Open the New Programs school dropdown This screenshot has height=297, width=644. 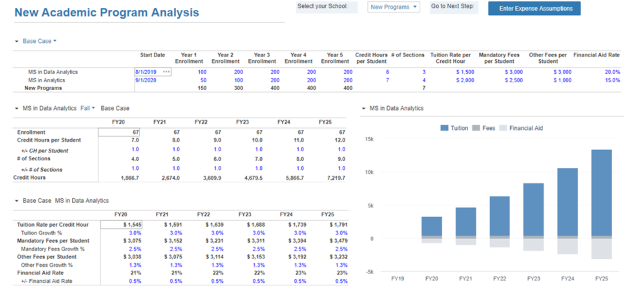click(393, 7)
